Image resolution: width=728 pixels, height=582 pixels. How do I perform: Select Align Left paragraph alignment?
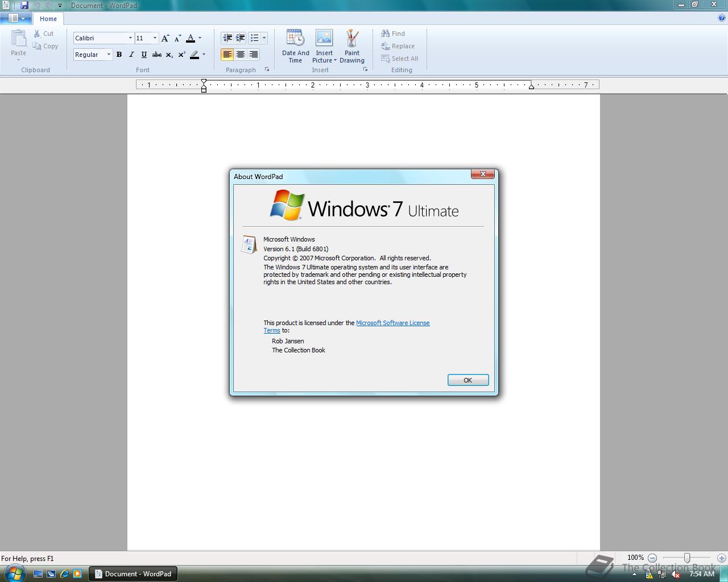tap(227, 55)
